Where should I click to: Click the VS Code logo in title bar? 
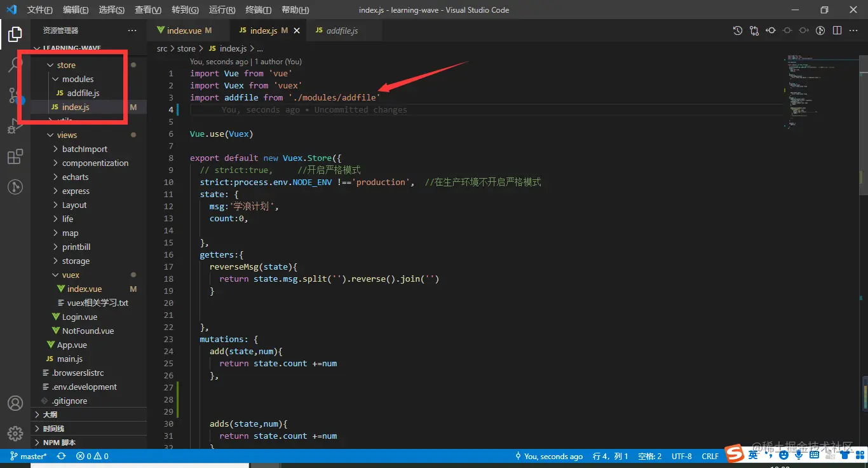[x=11, y=10]
